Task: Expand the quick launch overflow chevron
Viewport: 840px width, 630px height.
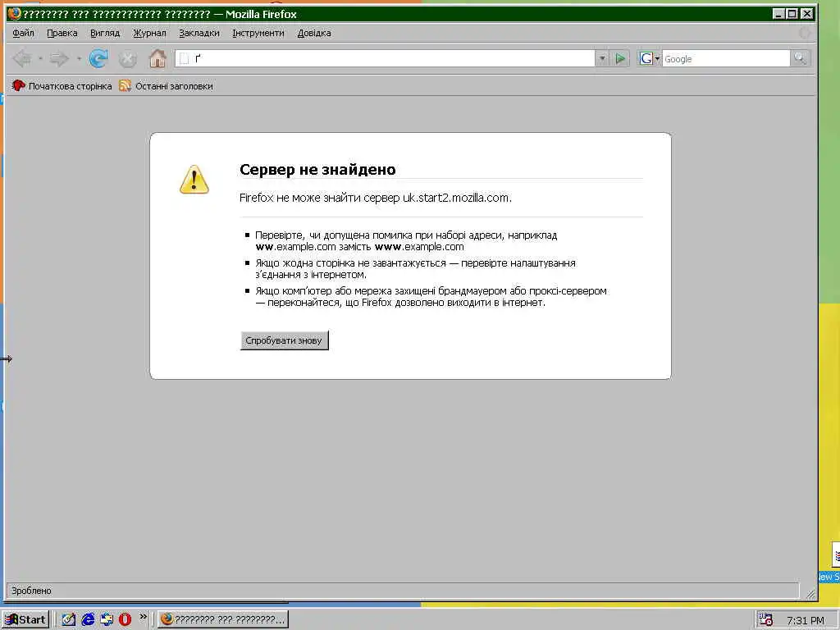Action: (143, 617)
